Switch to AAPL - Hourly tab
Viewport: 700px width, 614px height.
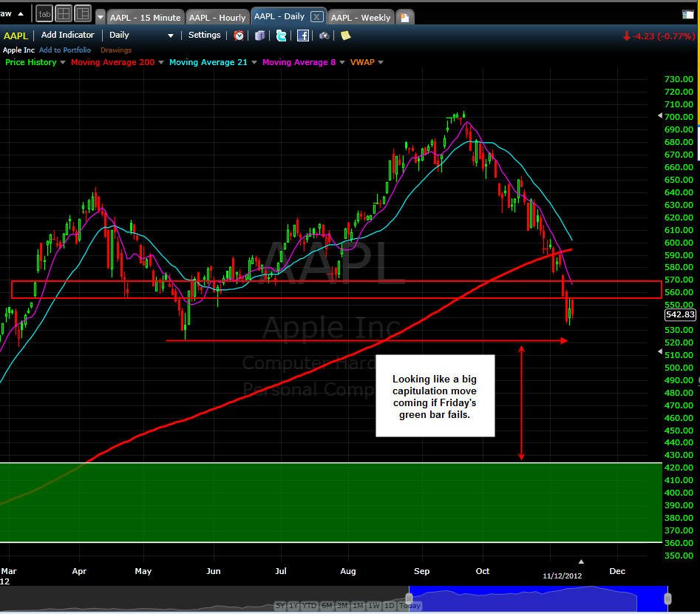(x=217, y=18)
